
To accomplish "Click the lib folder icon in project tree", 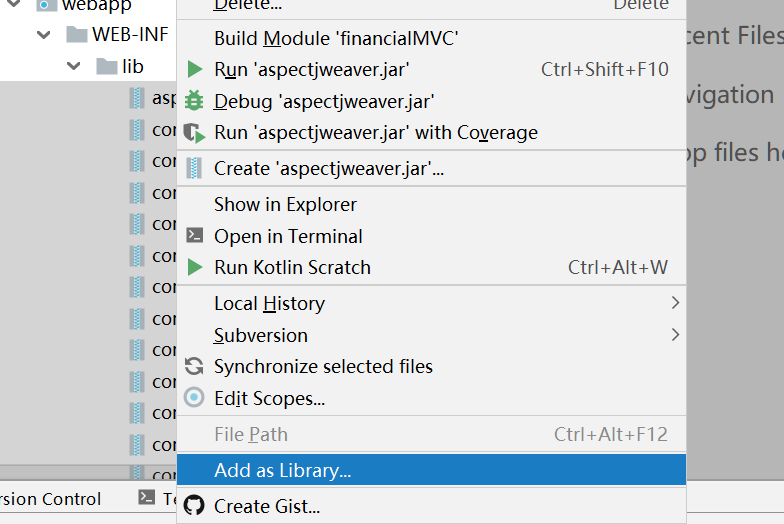I will pos(106,66).
